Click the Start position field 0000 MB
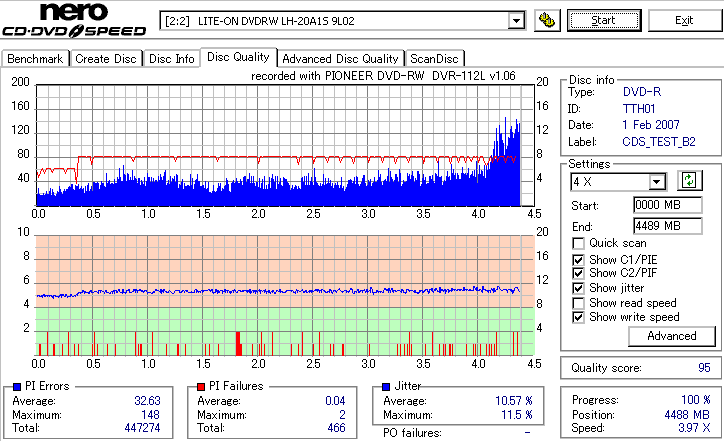 668,205
